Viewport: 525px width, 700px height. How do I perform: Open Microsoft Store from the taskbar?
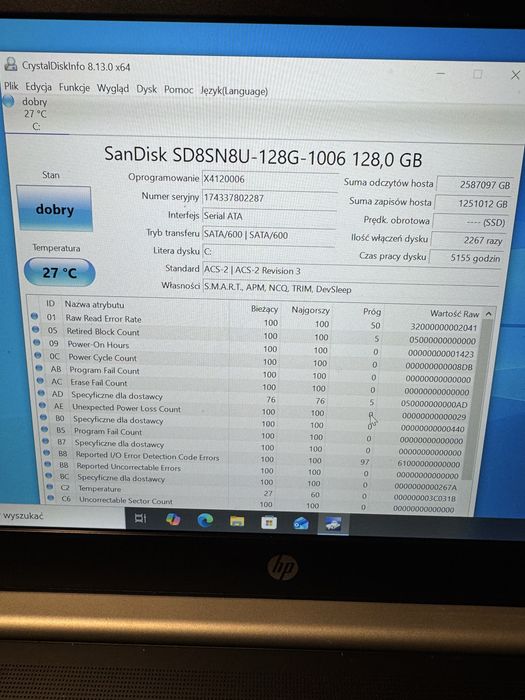click(x=269, y=522)
